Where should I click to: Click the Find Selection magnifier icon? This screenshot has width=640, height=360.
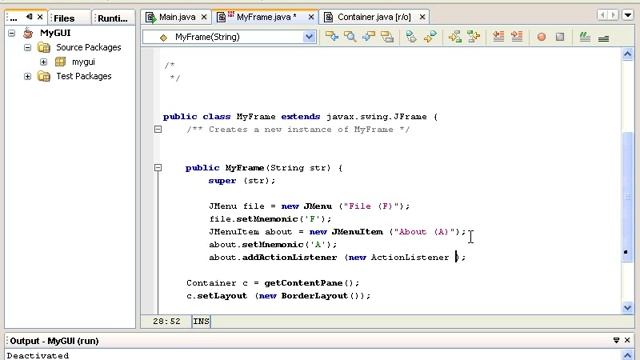point(350,37)
